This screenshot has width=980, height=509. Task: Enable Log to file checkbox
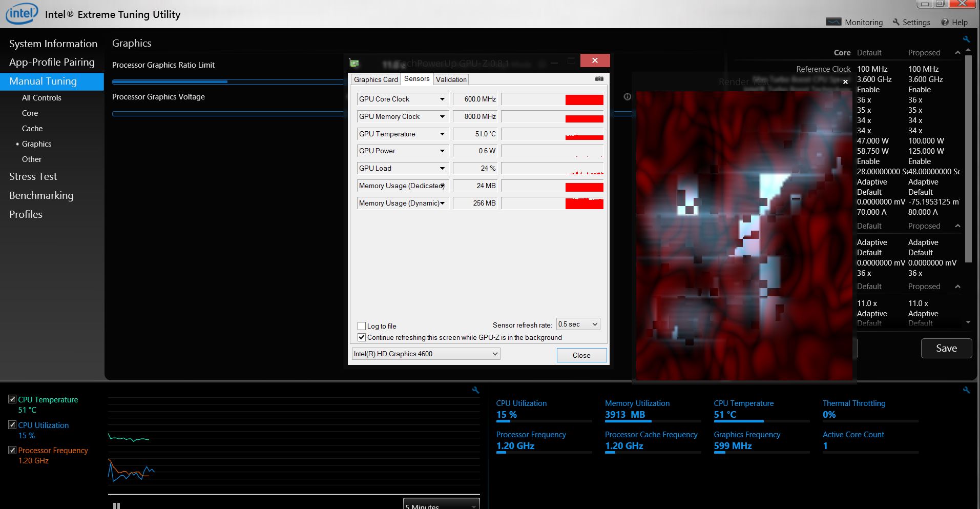pyautogui.click(x=362, y=326)
